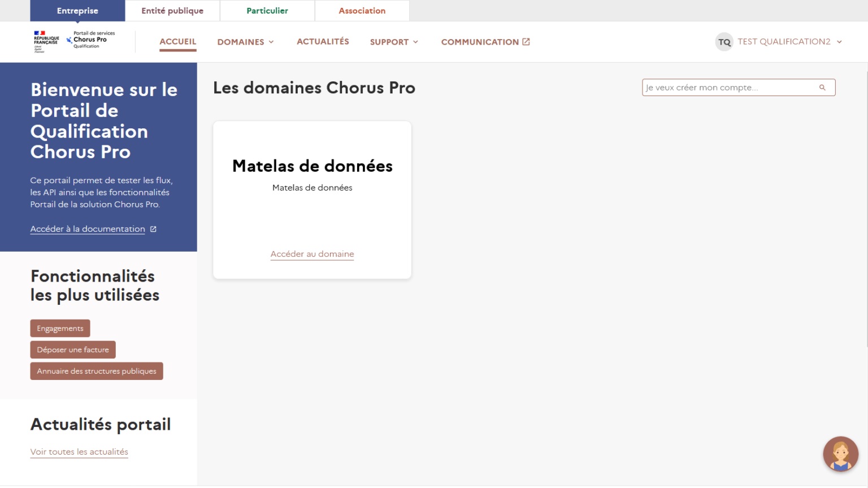Image resolution: width=868 pixels, height=488 pixels.
Task: Click the Chorus Pro portal logo
Action: coord(90,40)
